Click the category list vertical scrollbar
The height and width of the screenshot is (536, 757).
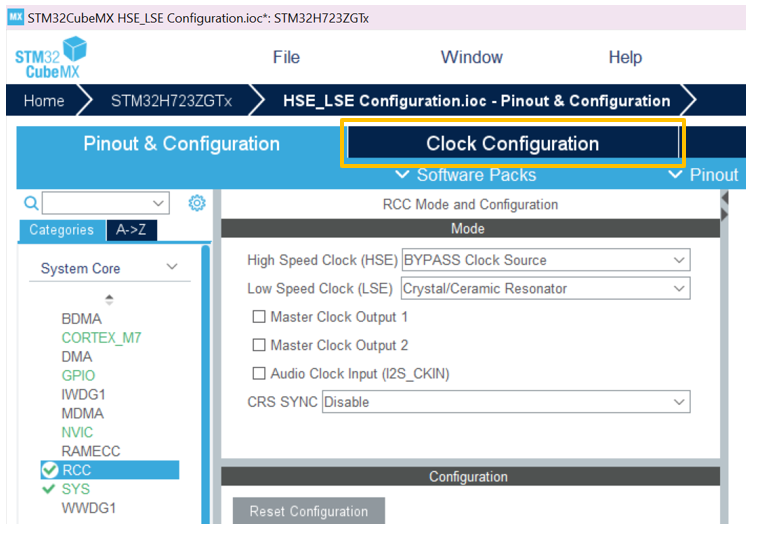pos(206,384)
